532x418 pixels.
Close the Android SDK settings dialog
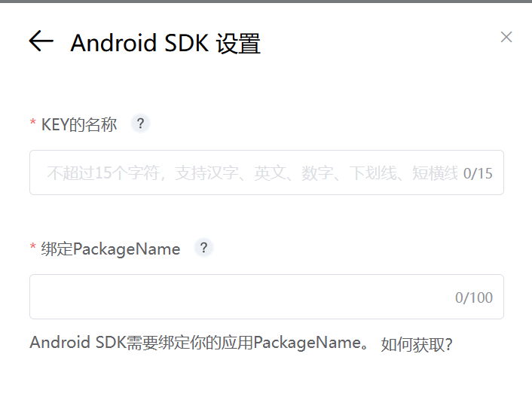(506, 37)
